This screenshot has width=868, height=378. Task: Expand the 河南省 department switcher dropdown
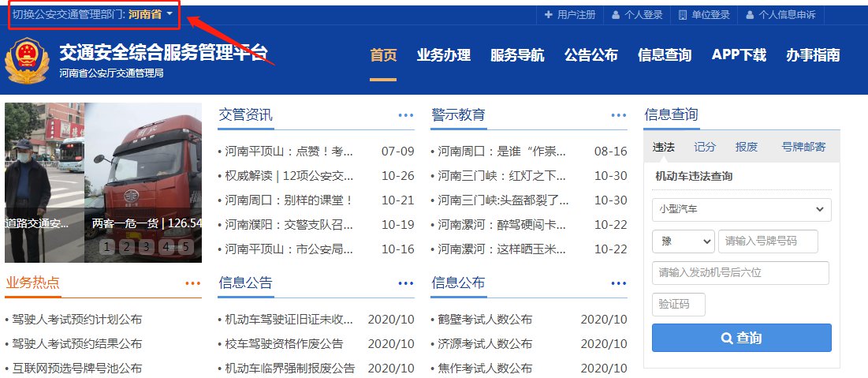click(x=151, y=14)
